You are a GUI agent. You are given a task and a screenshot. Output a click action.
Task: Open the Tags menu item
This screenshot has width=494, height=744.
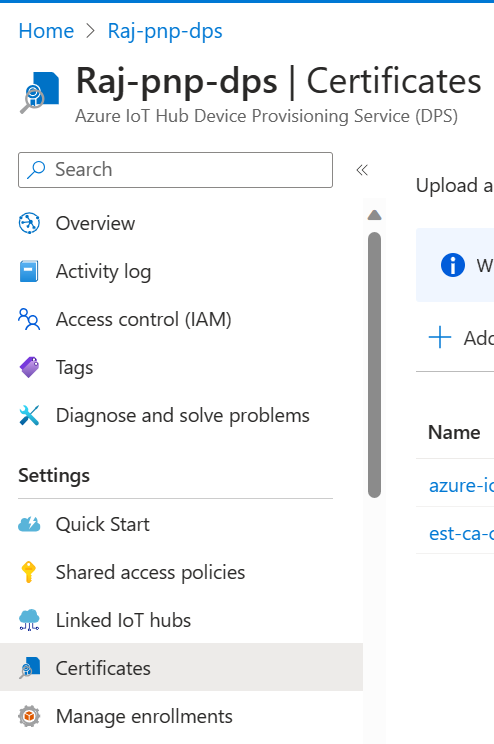[x=75, y=368]
